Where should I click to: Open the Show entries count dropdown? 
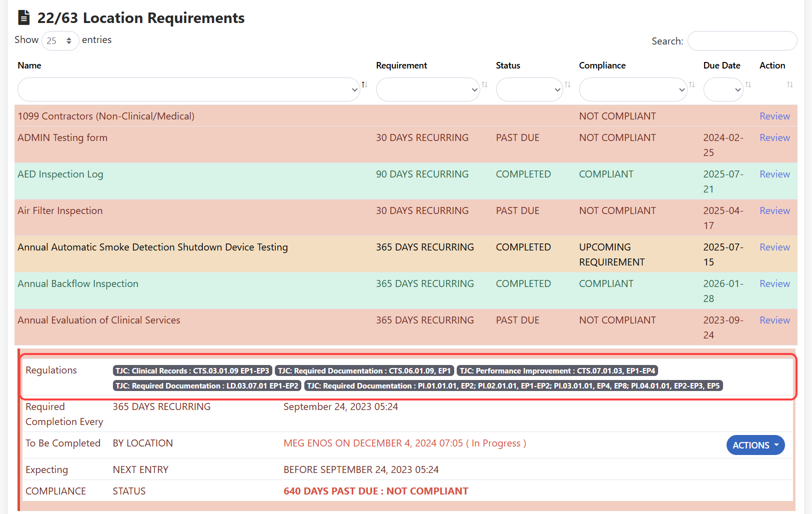[60, 40]
